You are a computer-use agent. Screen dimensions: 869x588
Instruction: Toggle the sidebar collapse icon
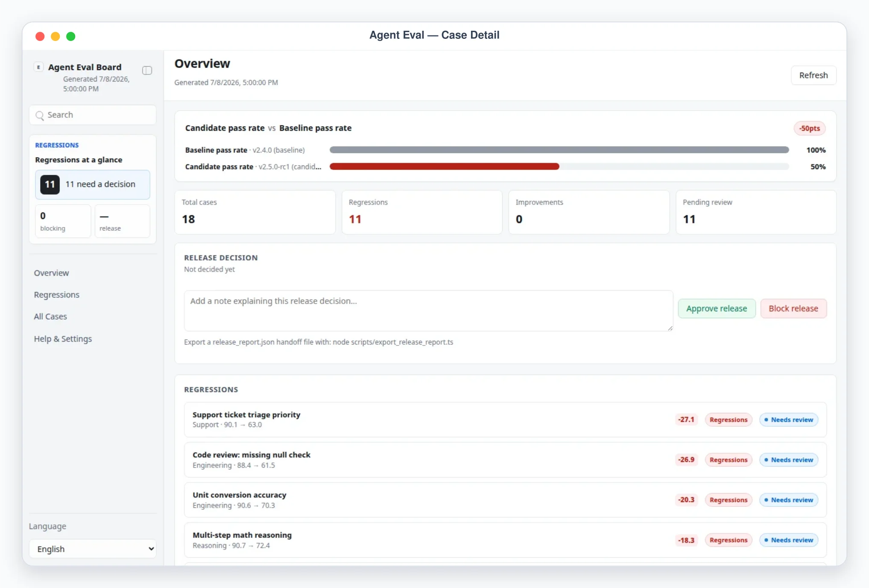[x=147, y=70]
